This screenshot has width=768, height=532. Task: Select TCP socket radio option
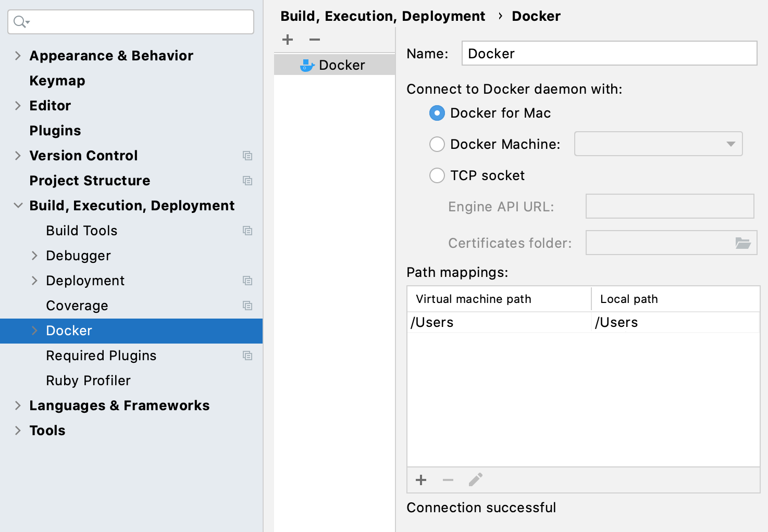[437, 175]
